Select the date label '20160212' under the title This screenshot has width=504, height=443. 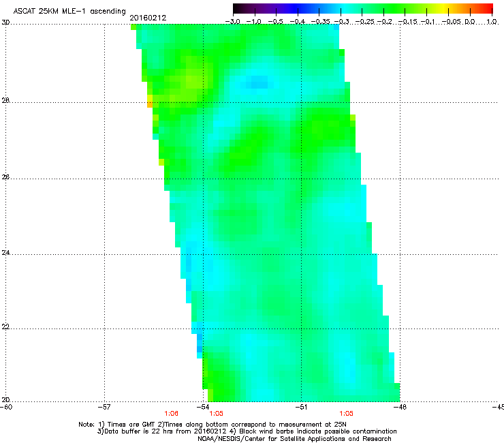point(148,18)
